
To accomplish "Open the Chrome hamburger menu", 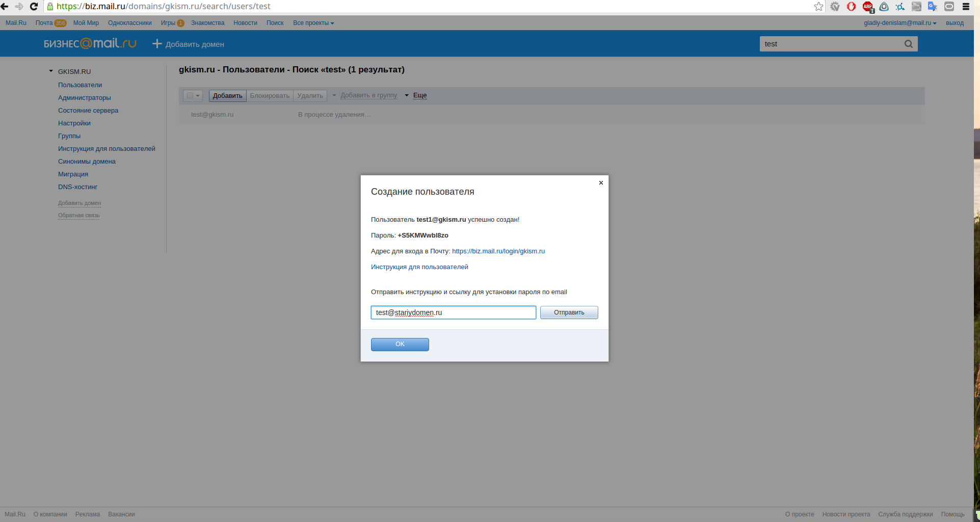I will pos(965,7).
